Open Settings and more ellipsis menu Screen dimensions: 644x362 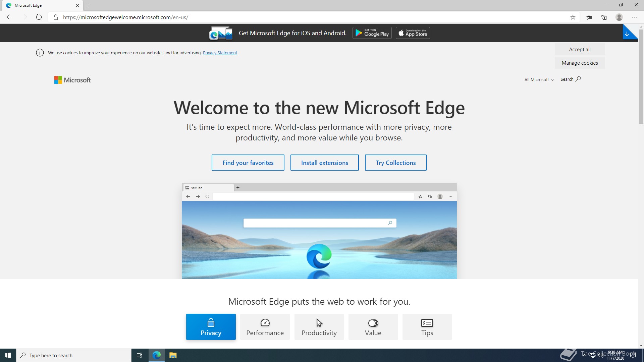pos(635,17)
